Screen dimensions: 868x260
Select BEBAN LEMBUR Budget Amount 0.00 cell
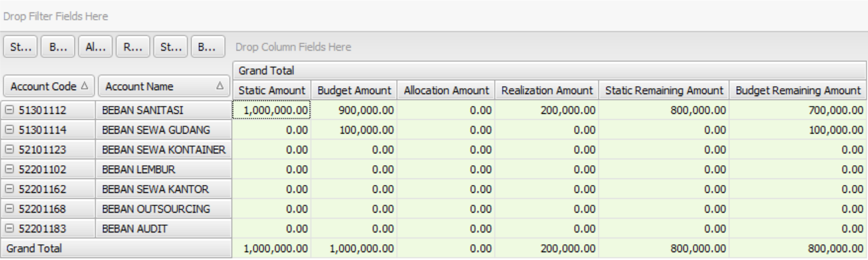[x=355, y=169]
